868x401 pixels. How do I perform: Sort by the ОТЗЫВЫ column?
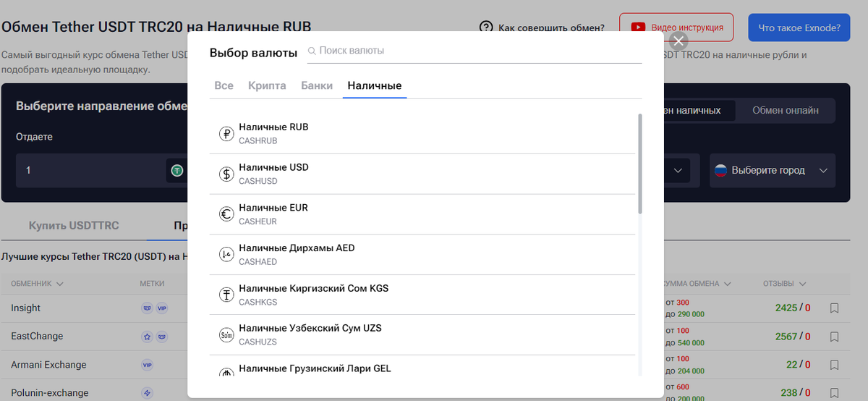coord(785,284)
